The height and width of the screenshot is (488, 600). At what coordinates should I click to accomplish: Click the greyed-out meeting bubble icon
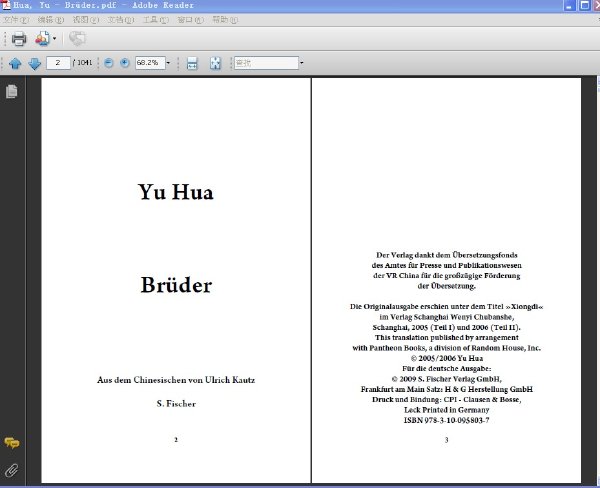77,39
